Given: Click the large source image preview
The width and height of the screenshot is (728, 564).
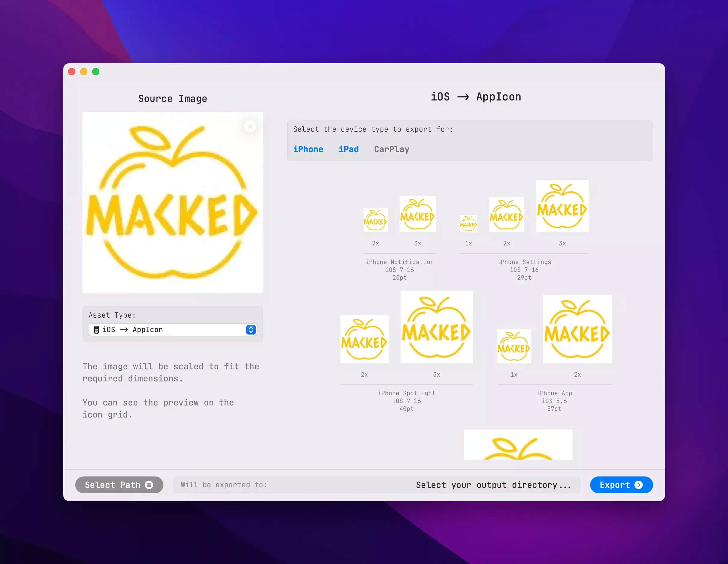Looking at the screenshot, I should point(172,202).
